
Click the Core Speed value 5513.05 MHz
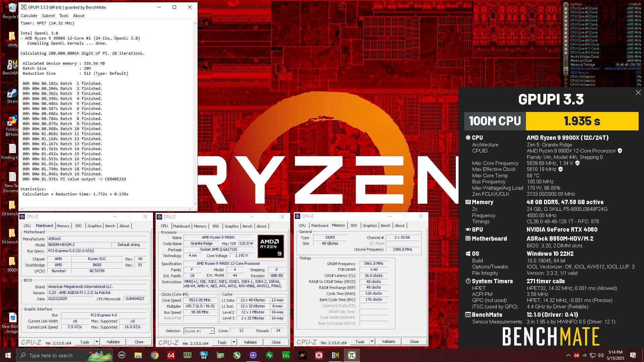point(200,300)
